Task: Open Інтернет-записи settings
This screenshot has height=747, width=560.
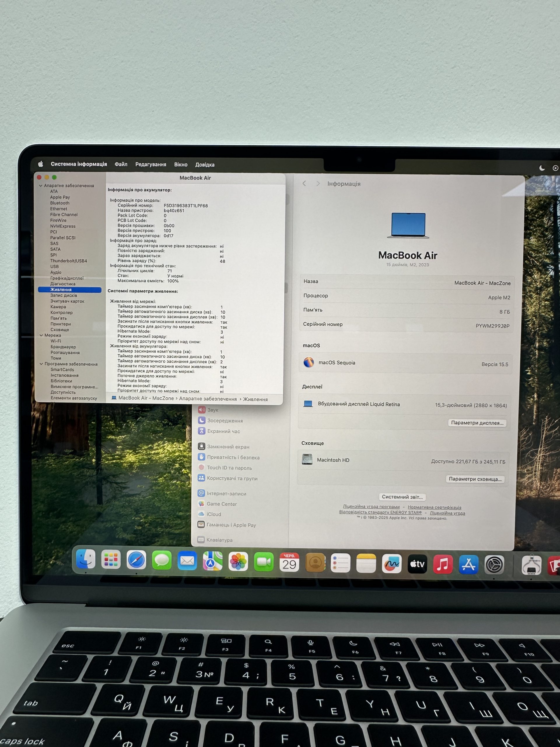Action: point(222,493)
